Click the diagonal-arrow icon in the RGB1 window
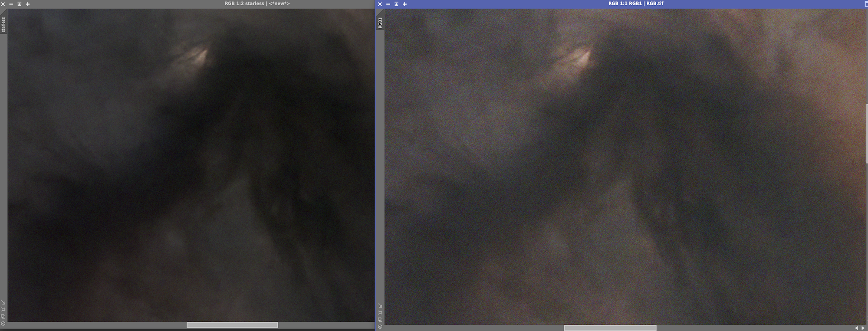Viewport: 868px width, 331px height. pos(380,306)
